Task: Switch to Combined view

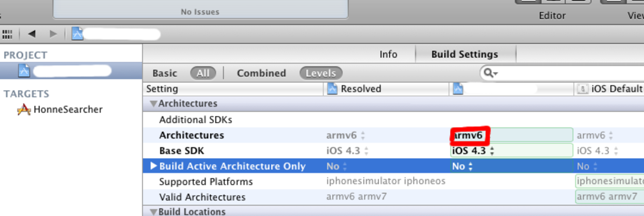Action: [261, 73]
